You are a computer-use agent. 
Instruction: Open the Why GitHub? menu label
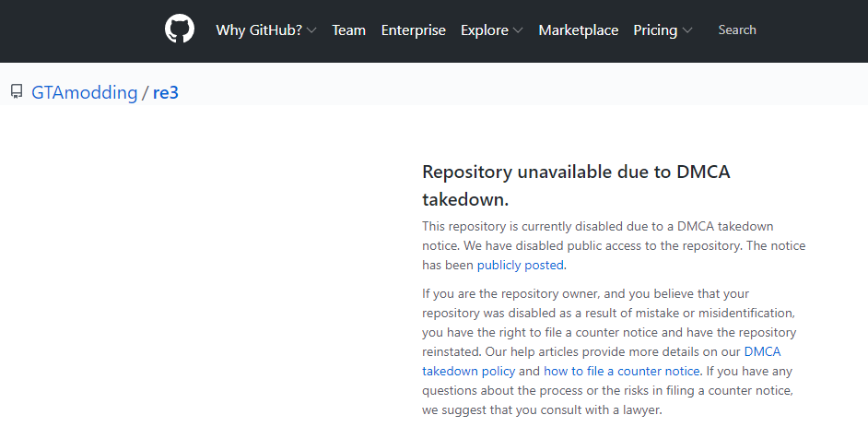pos(259,30)
